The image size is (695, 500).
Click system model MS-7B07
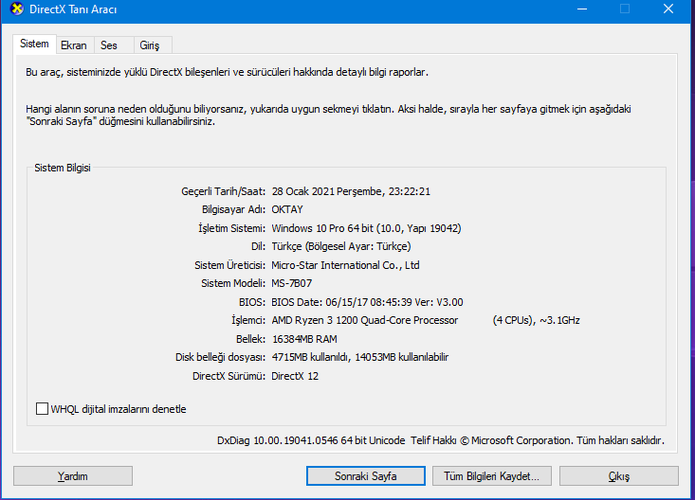click(292, 283)
